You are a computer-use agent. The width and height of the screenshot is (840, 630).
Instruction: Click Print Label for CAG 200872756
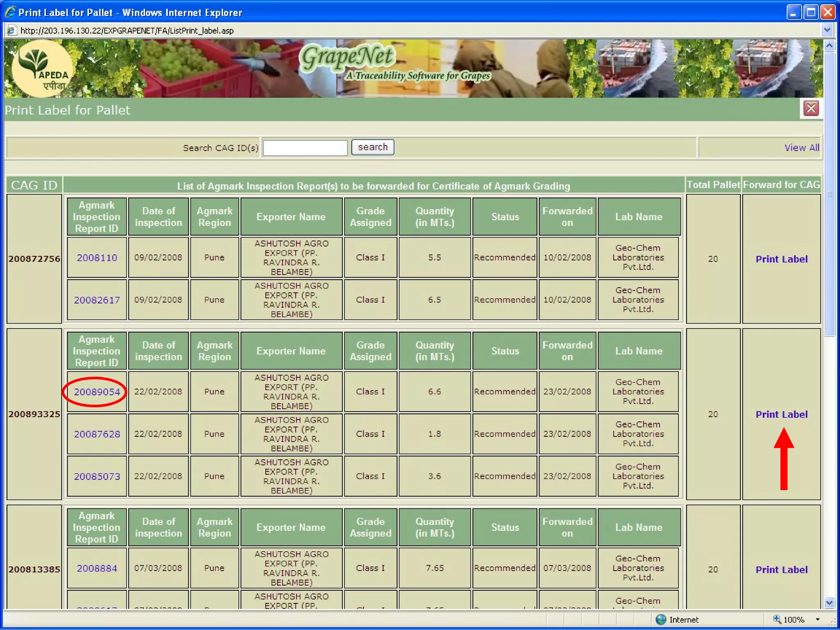point(781,259)
